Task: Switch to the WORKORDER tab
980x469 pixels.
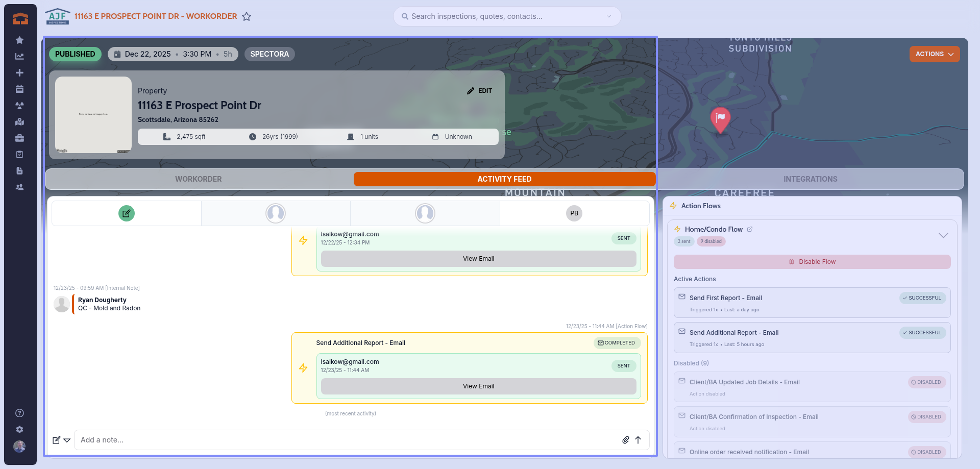Action: click(x=199, y=179)
